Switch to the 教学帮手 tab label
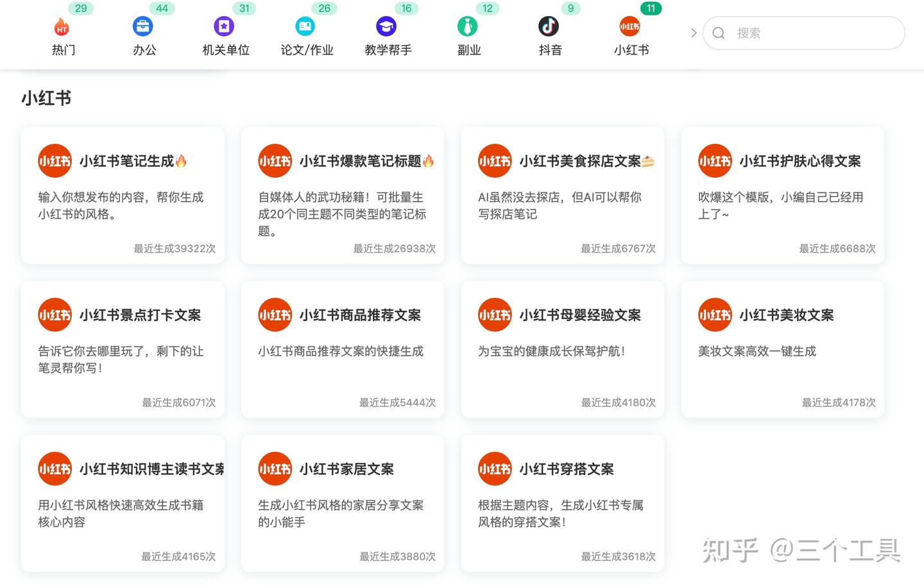This screenshot has height=588, width=924. (388, 50)
